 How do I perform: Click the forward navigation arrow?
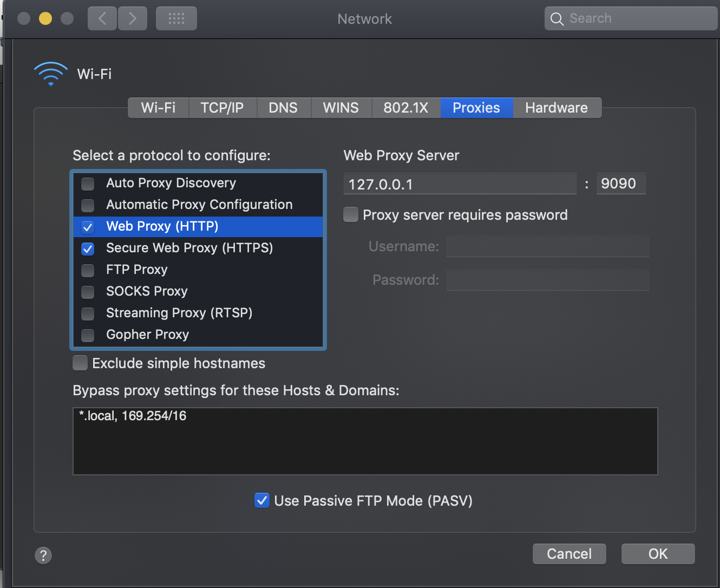[x=133, y=19]
